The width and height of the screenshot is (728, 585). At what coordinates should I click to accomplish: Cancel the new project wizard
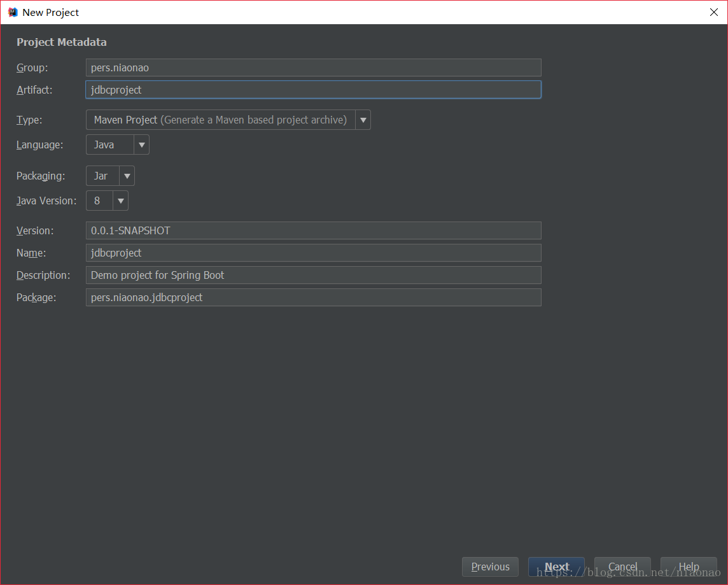coord(622,567)
